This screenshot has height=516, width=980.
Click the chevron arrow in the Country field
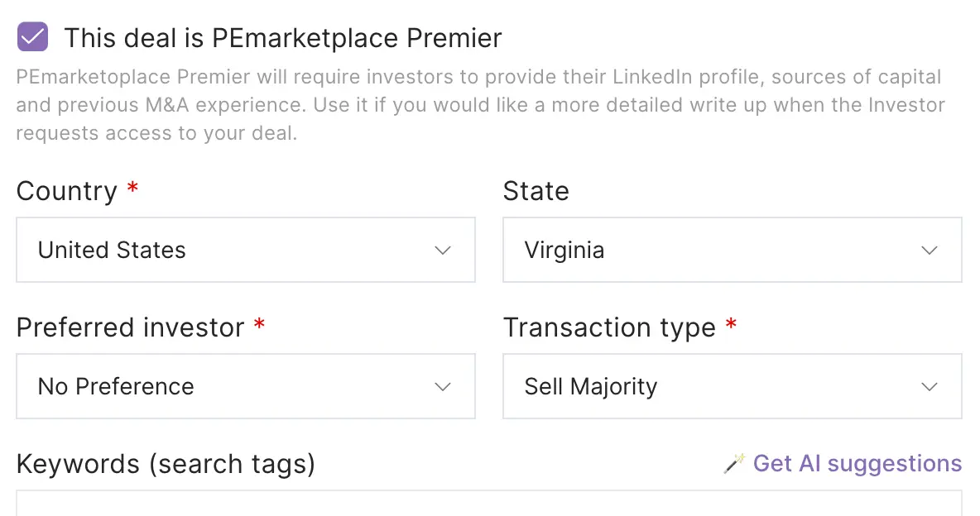443,250
